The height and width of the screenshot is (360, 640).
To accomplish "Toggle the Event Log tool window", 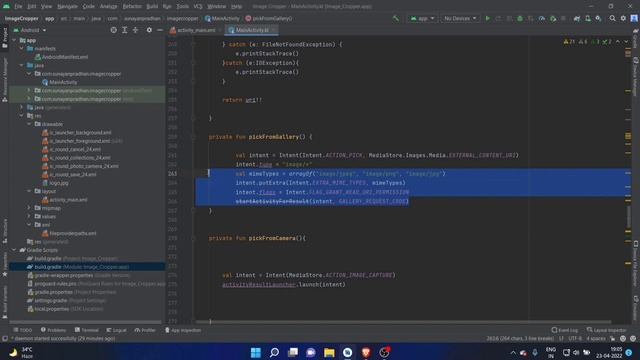I will [564, 330].
